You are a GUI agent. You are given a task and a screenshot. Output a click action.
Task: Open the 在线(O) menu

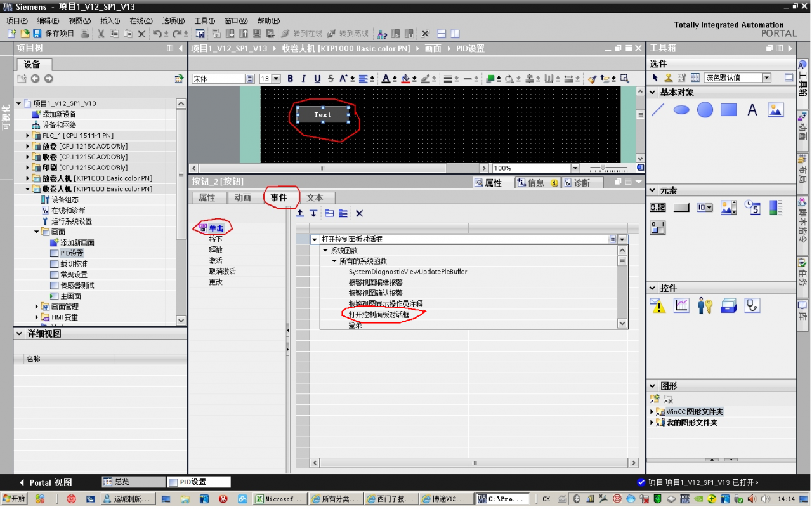click(141, 21)
